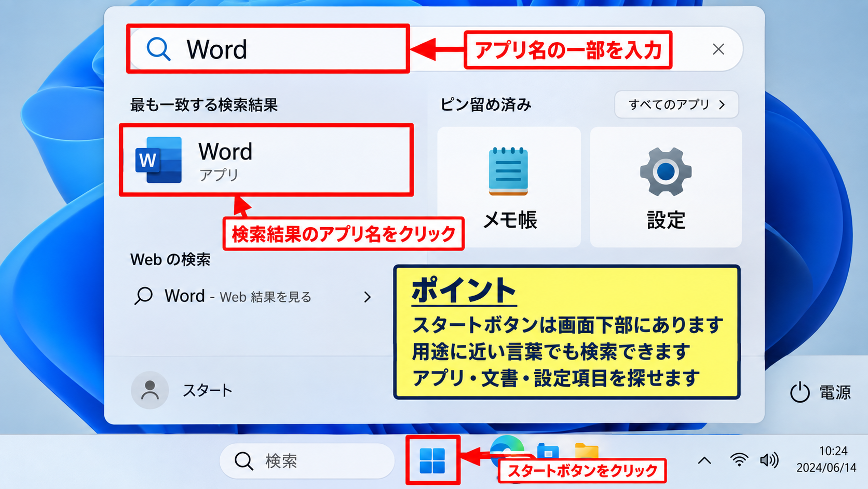Select the Word web results entry
Viewport: 868px width, 489px height.
pyautogui.click(x=253, y=297)
